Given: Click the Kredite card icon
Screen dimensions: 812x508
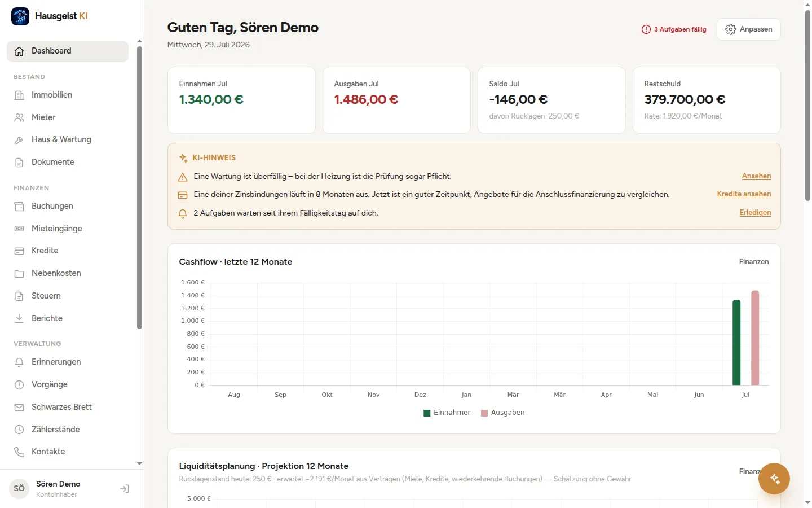Looking at the screenshot, I should point(19,251).
